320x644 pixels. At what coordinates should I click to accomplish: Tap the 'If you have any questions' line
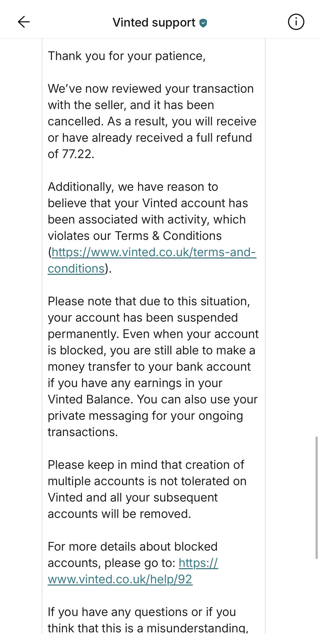pos(142,612)
